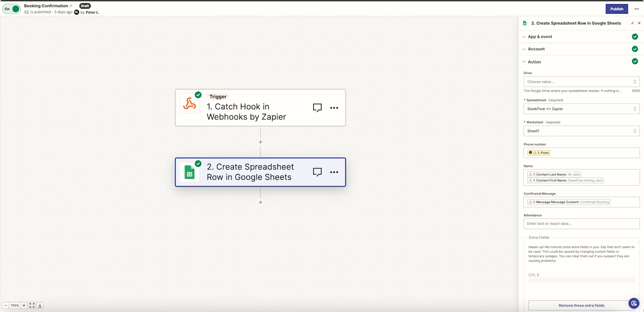Screen dimensions: 644x312
Task: Click the 150% zoom level
Action: click(15, 306)
